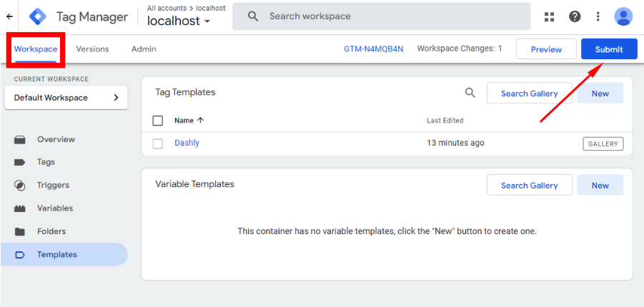Open the Dashly template link

point(187,143)
